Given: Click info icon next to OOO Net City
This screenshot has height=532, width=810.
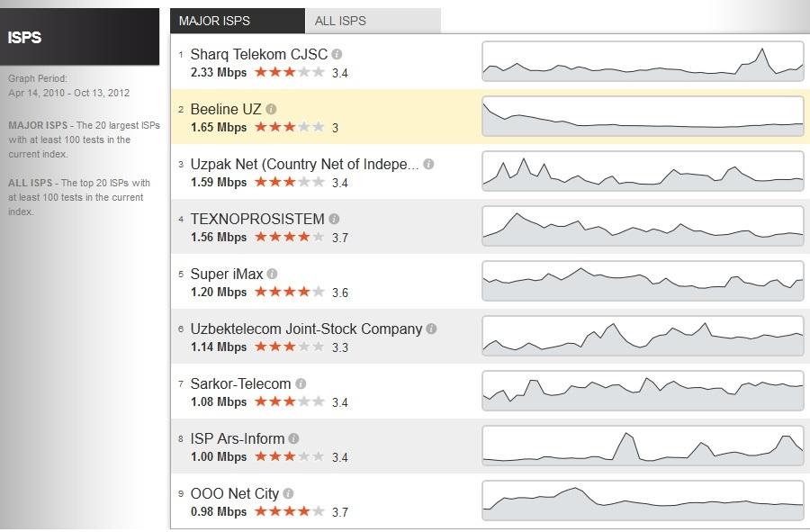Looking at the screenshot, I should [288, 493].
